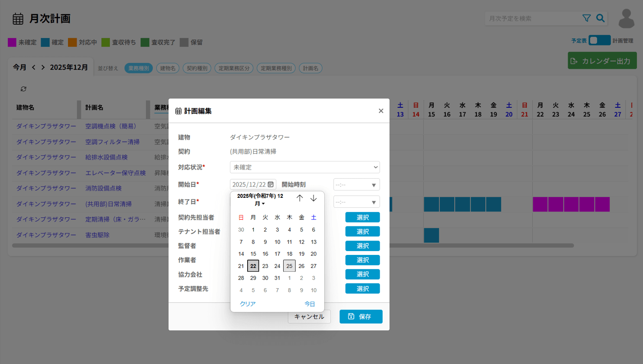Image resolution: width=643 pixels, height=364 pixels.
Task: Click the search magnifier icon
Action: point(600,18)
